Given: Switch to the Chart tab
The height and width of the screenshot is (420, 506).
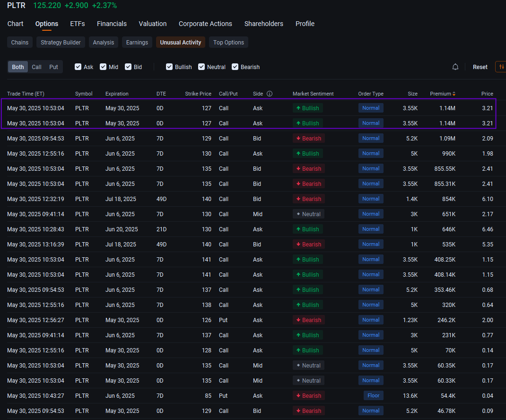Looking at the screenshot, I should click(16, 24).
